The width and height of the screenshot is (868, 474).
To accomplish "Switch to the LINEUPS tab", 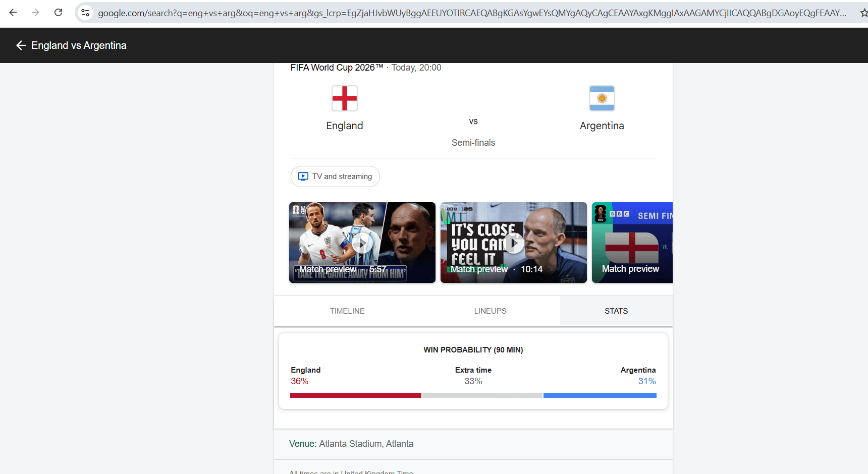I will tap(490, 311).
